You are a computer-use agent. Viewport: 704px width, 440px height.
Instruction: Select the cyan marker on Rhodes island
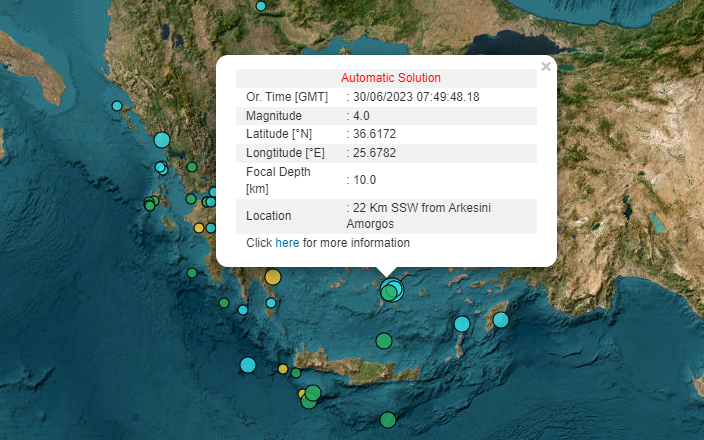click(x=500, y=320)
